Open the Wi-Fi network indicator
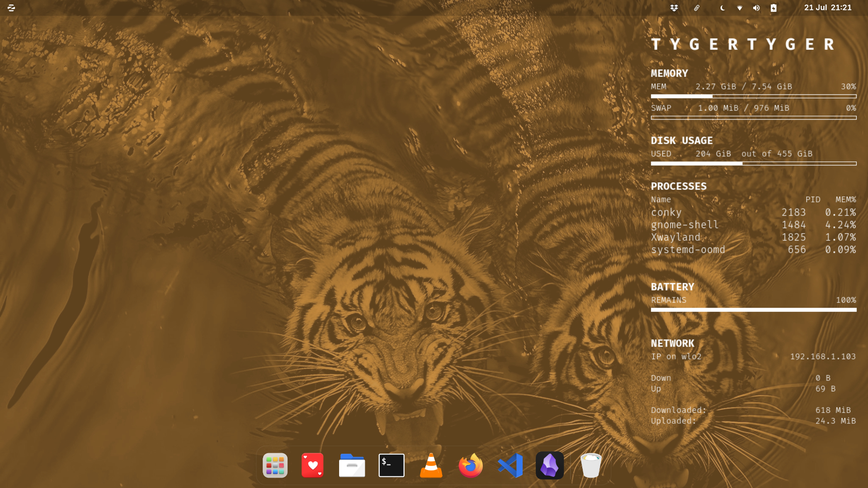868x488 pixels. [740, 8]
